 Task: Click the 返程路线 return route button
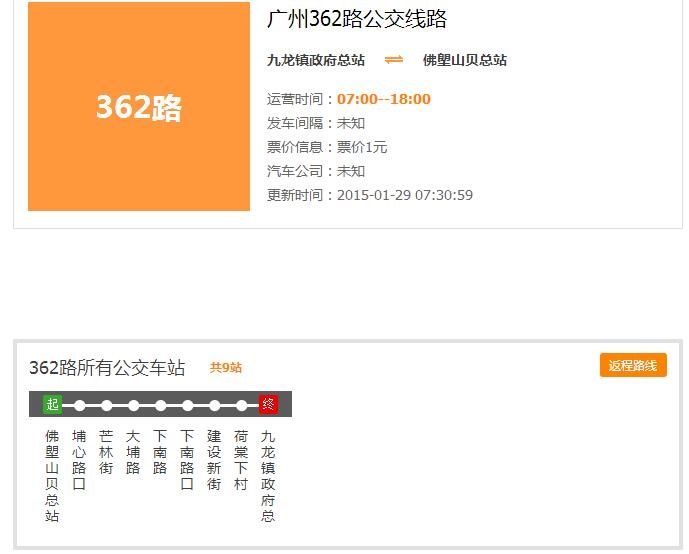[x=633, y=365]
